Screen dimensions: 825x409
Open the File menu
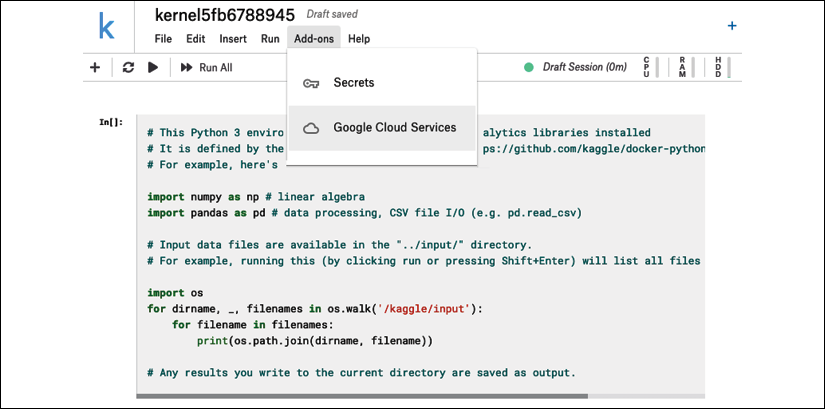point(163,39)
